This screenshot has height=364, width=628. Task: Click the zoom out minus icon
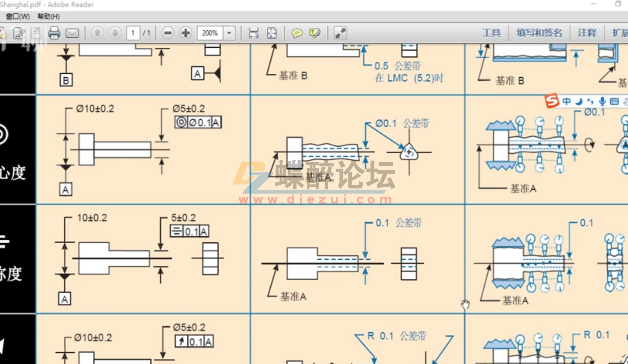(x=168, y=33)
